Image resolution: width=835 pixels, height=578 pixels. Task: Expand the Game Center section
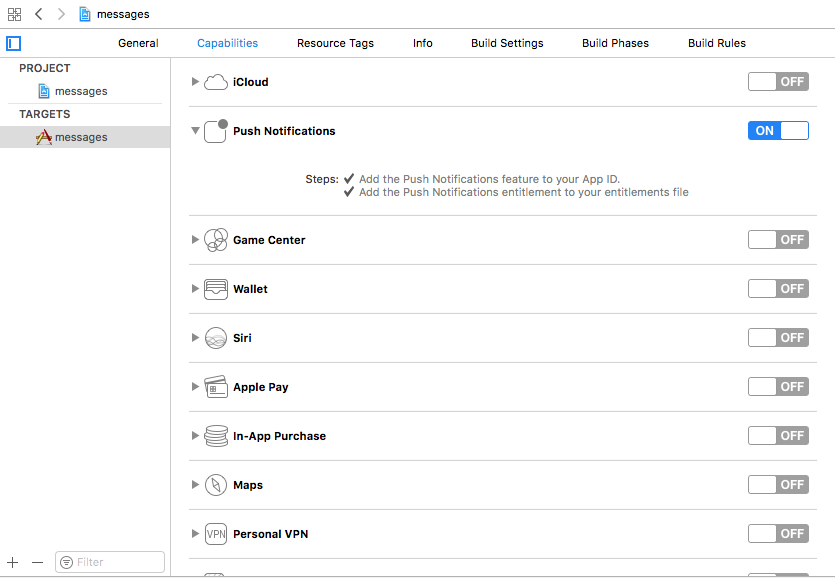tap(195, 239)
